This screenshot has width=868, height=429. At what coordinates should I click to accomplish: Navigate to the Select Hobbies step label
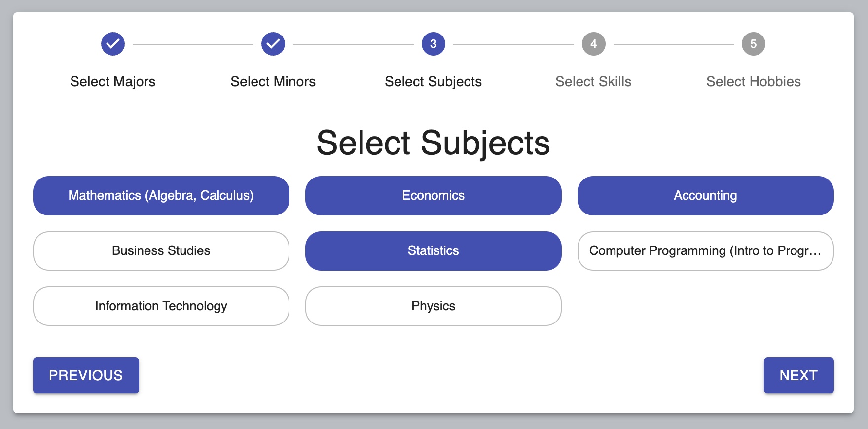click(753, 82)
